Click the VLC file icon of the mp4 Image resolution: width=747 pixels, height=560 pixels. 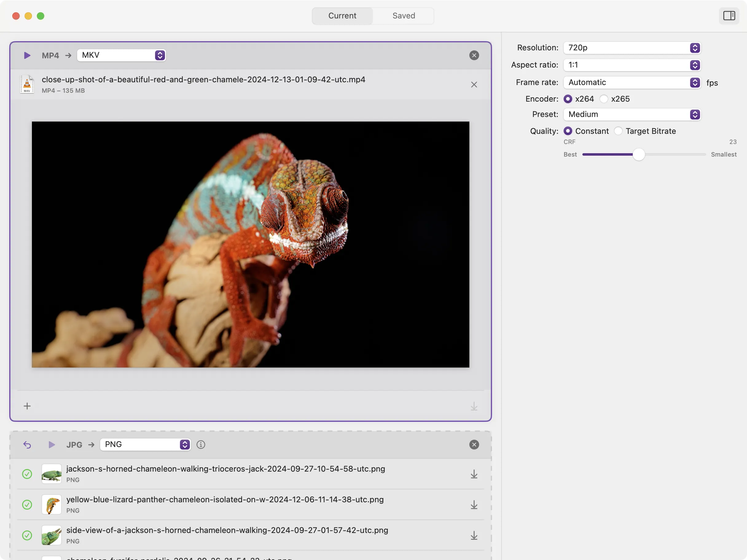pos(27,84)
